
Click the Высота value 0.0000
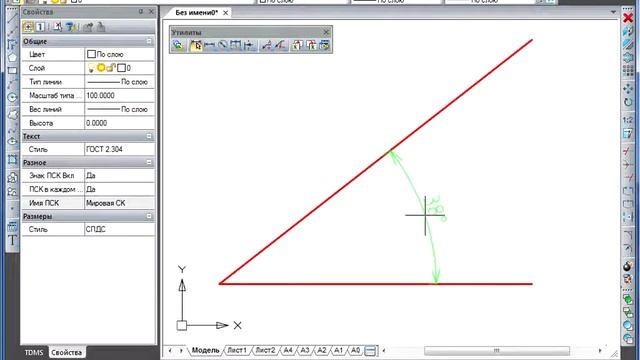(120, 123)
